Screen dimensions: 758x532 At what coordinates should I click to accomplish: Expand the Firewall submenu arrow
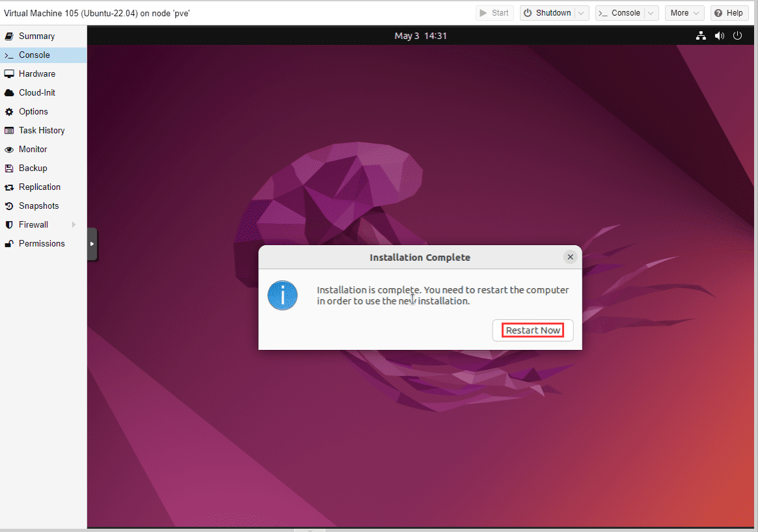(74, 224)
